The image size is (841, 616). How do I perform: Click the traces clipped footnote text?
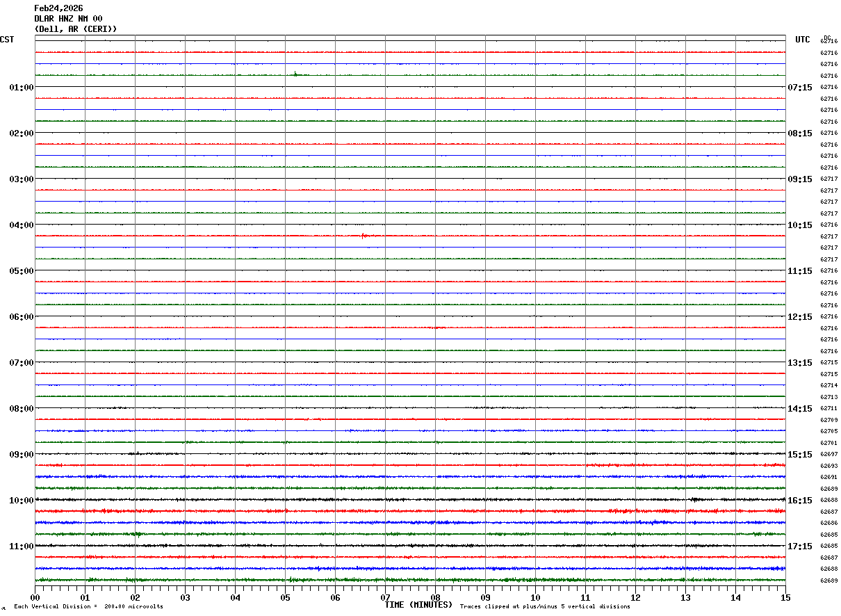tap(545, 607)
